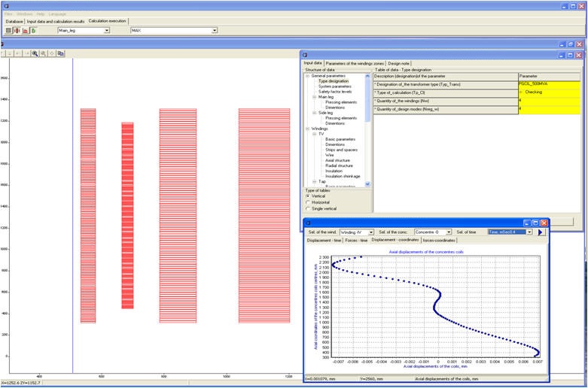The height and width of the screenshot is (388, 588).
Task: Click the gray square stop icon
Action: [x=8, y=31]
